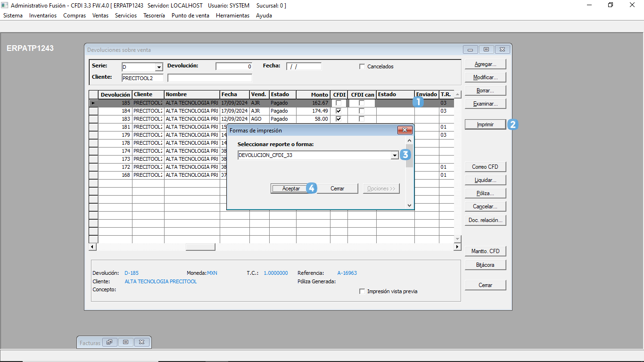Open the Servicios menu
The width and height of the screenshot is (644, 362).
(x=126, y=16)
